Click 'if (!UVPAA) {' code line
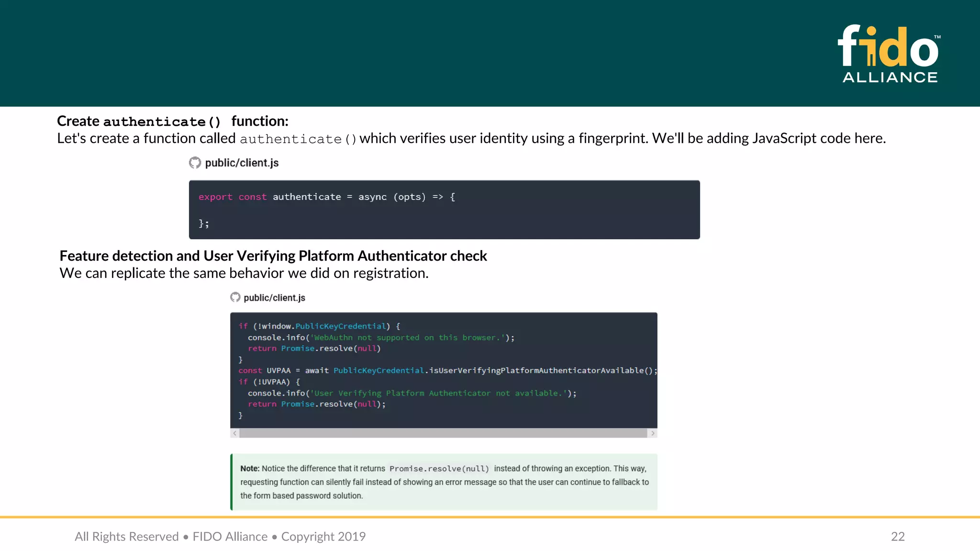Viewport: 980px width, 551px height. [x=269, y=382]
